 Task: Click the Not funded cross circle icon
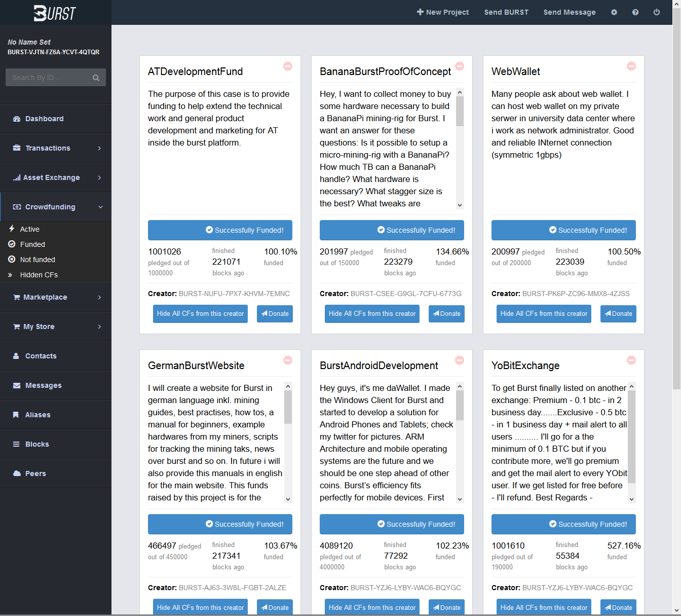point(12,259)
